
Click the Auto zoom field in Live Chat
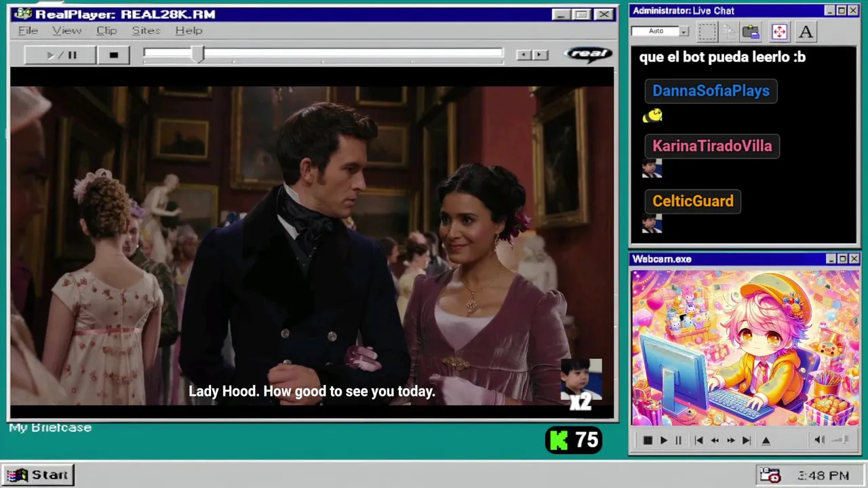tap(655, 31)
